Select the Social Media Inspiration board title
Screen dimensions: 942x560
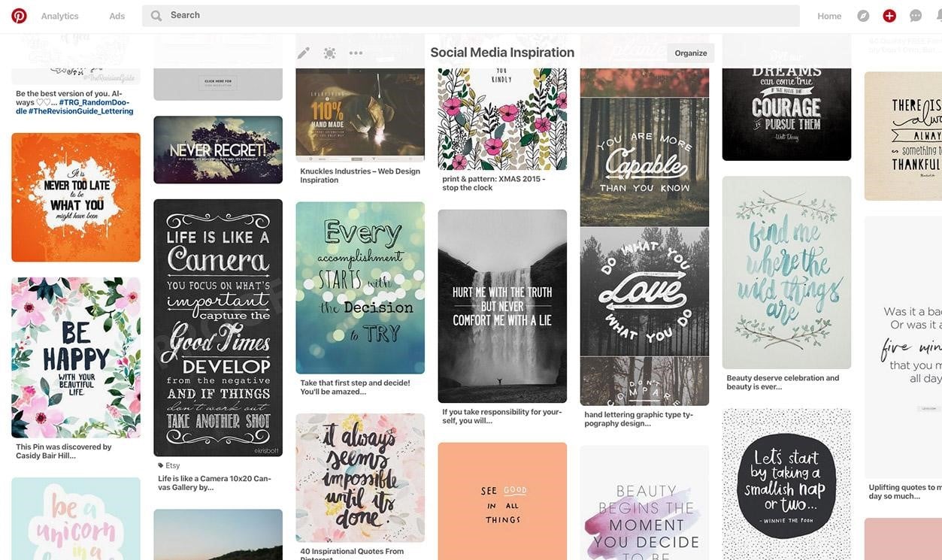coord(502,53)
